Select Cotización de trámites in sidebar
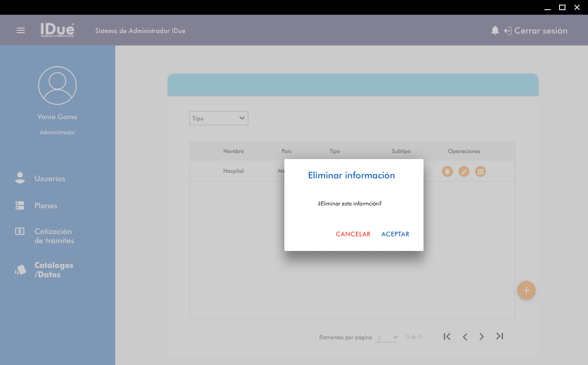This screenshot has width=588, height=365. pyautogui.click(x=54, y=236)
